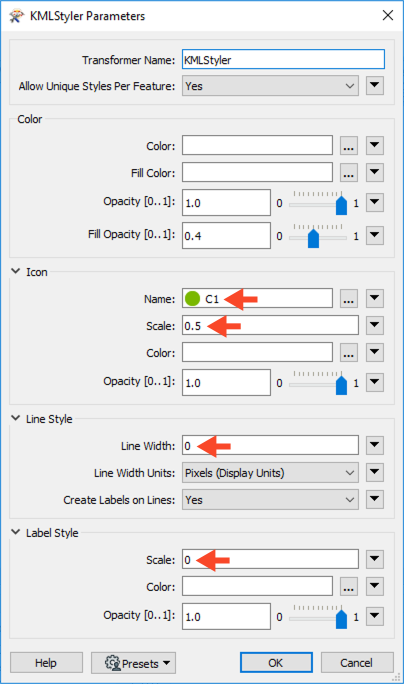Image resolution: width=404 pixels, height=684 pixels.
Task: Open Icon Color ellipsis picker
Action: coord(349,352)
